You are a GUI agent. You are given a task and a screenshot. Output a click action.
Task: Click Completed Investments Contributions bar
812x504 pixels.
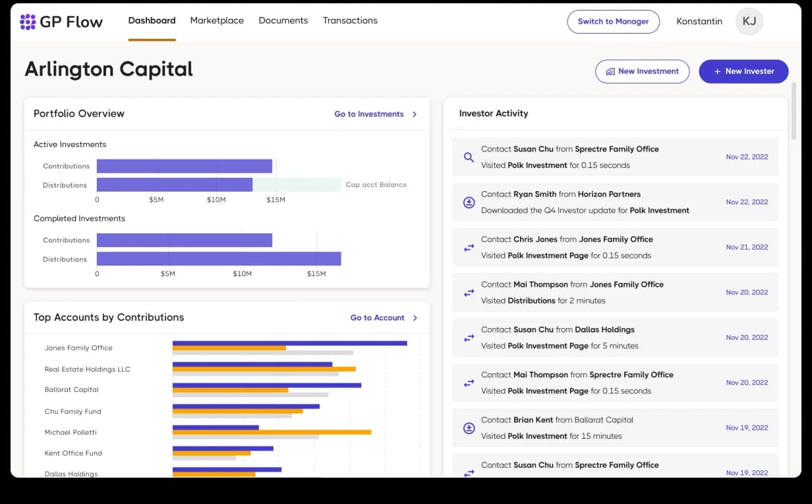pos(185,240)
